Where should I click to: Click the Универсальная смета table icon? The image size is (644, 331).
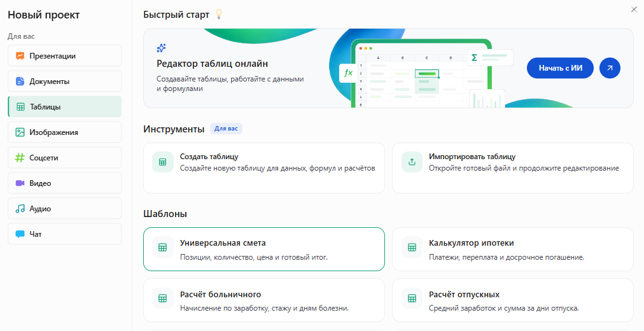(x=163, y=247)
